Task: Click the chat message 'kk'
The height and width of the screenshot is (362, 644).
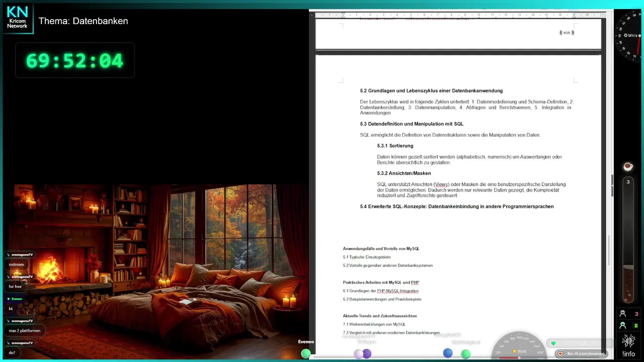Action: pyautogui.click(x=11, y=309)
